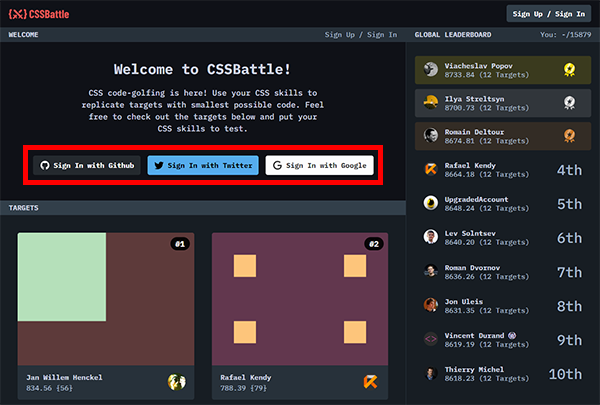Click the CSSBattle logo
The height and width of the screenshot is (405, 600).
(x=39, y=14)
